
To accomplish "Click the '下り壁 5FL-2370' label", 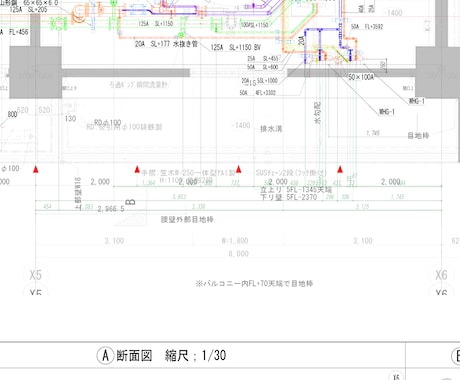I will [x=289, y=197].
